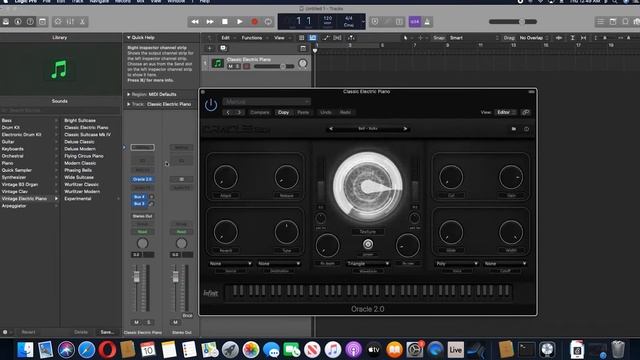640x360 pixels.
Task: Click the Quick Help question mark button
Action: (30, 22)
